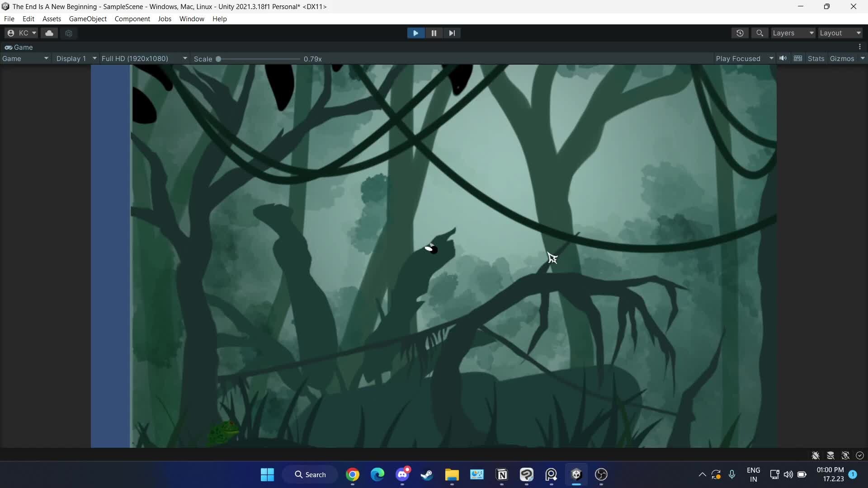
Task: Click the account avatar icon next to KC
Action: (x=11, y=33)
